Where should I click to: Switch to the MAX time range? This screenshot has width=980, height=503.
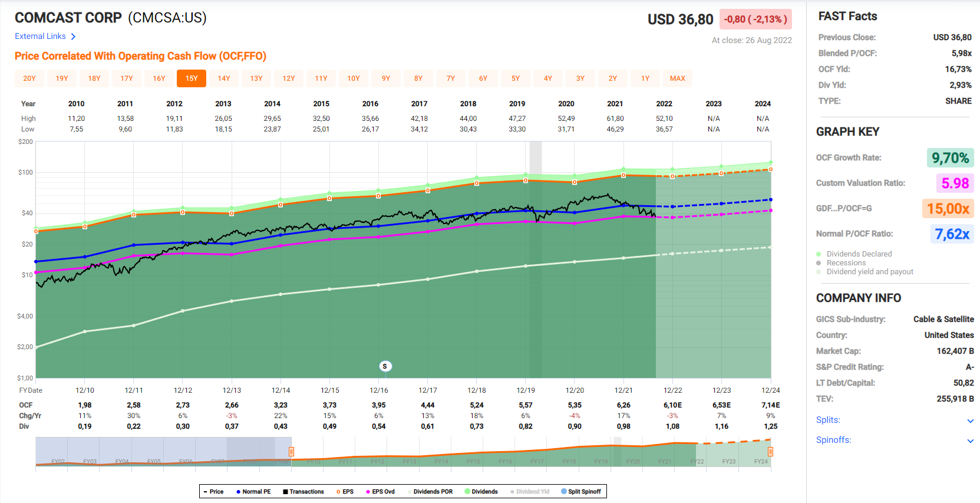coord(678,78)
